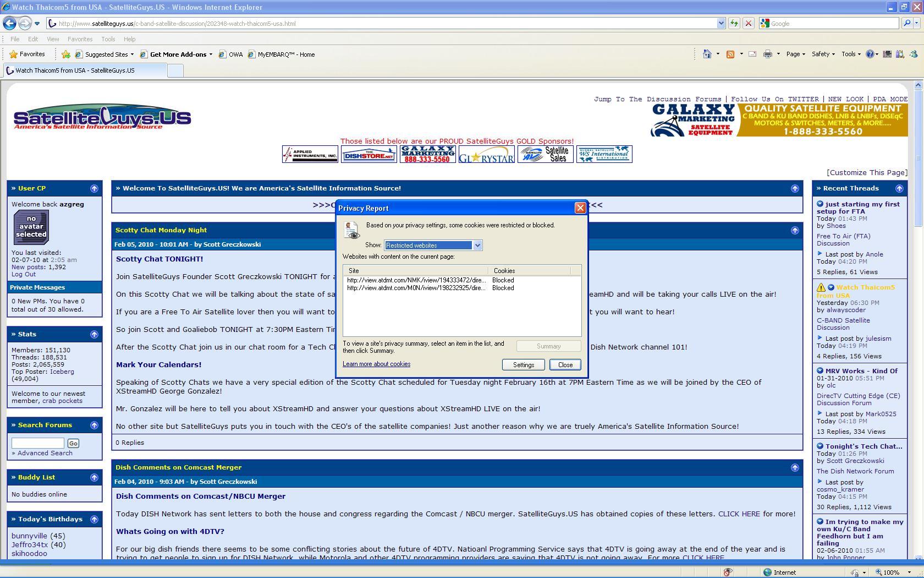
Task: Click the privacy report eye icon in status bar
Action: tap(727, 572)
